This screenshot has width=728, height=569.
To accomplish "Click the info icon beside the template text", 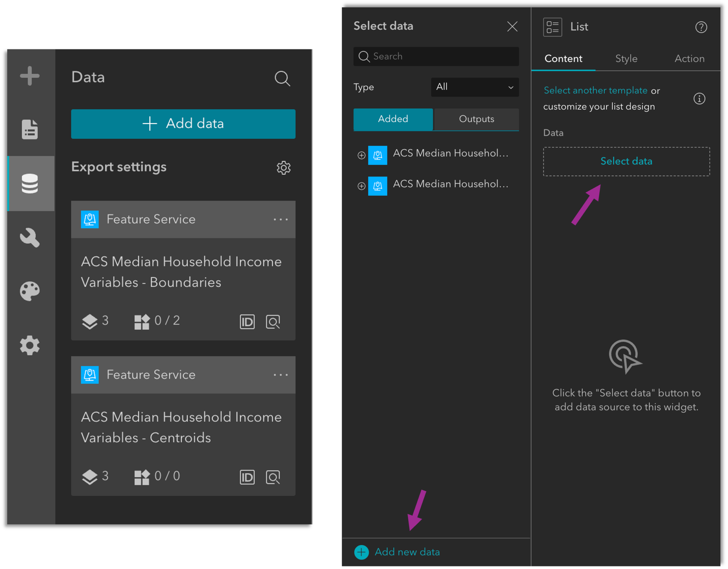I will point(699,98).
